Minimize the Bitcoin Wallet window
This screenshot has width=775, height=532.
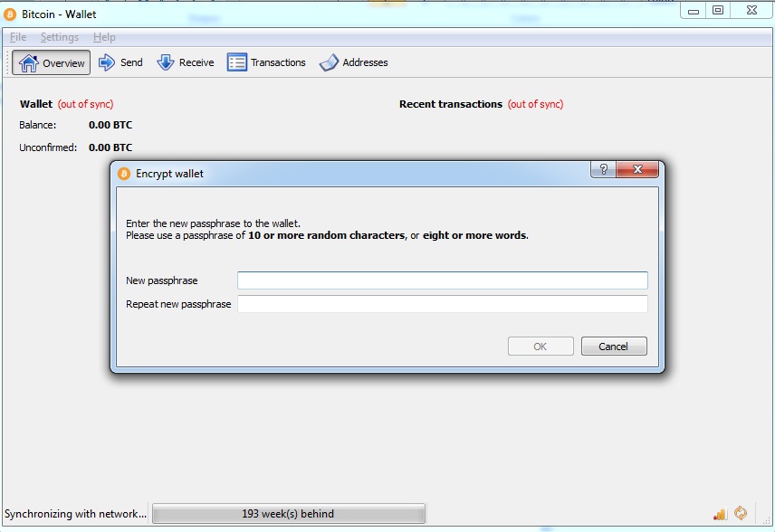point(694,10)
